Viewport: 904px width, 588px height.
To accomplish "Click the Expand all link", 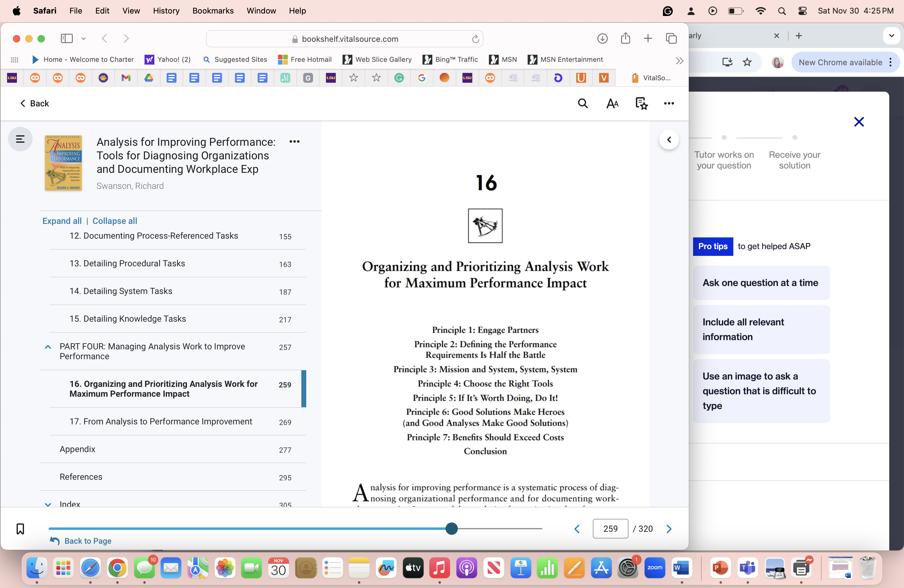I will point(62,221).
